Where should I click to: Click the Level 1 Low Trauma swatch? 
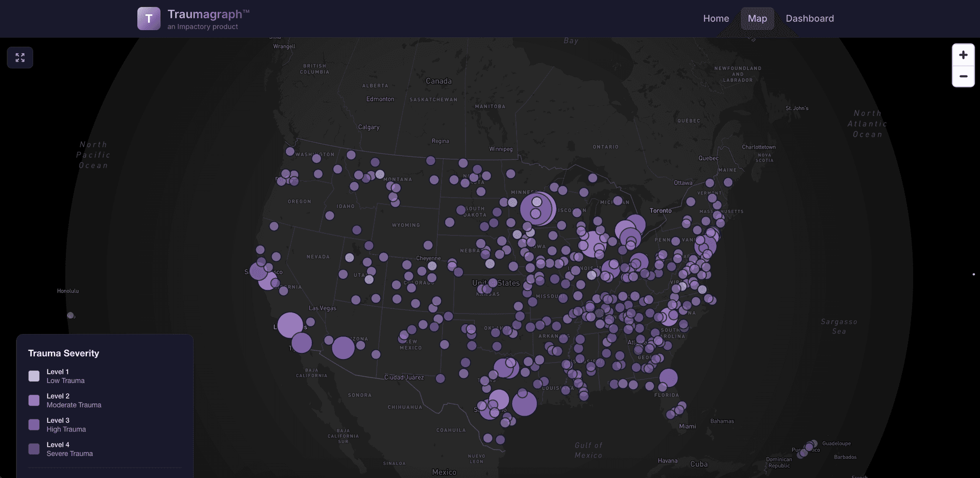click(34, 376)
